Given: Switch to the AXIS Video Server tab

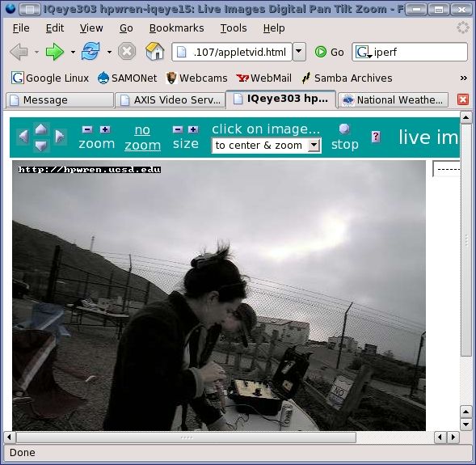Looking at the screenshot, I should pos(170,100).
